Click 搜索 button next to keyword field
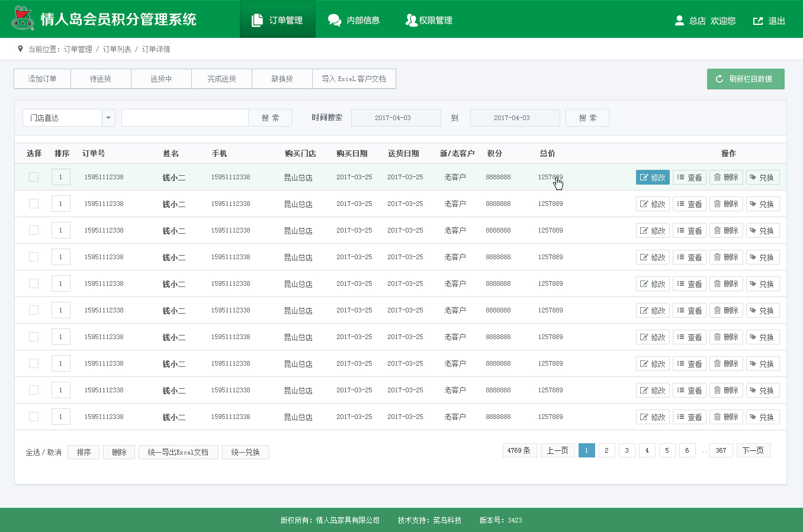Image resolution: width=803 pixels, height=532 pixels. click(x=270, y=118)
